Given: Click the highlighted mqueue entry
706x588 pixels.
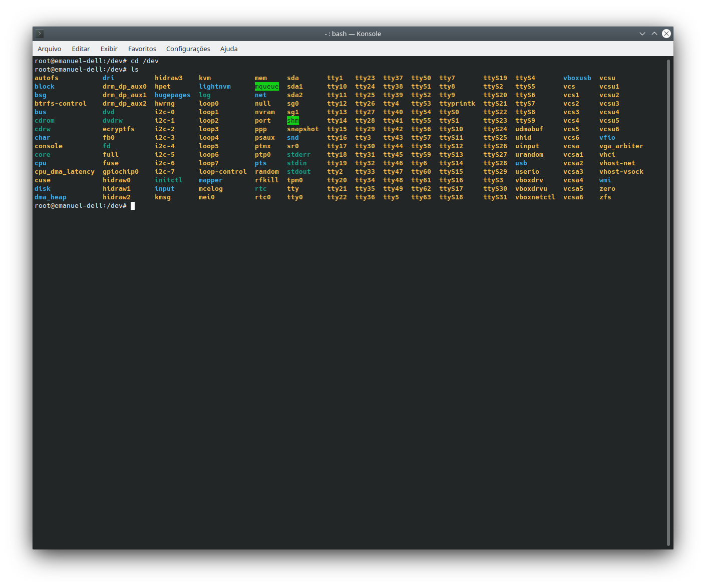Looking at the screenshot, I should coord(267,87).
